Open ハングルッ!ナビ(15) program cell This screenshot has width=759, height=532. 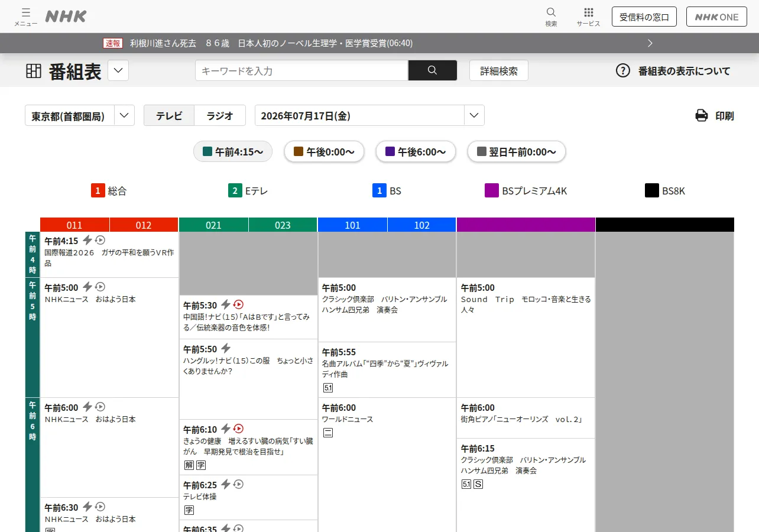(248, 379)
